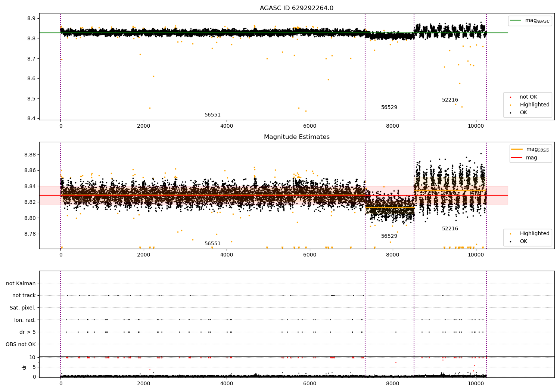This screenshot has width=560, height=392.
Task: Click the 'not Kalman' row label
Action: coord(21,283)
